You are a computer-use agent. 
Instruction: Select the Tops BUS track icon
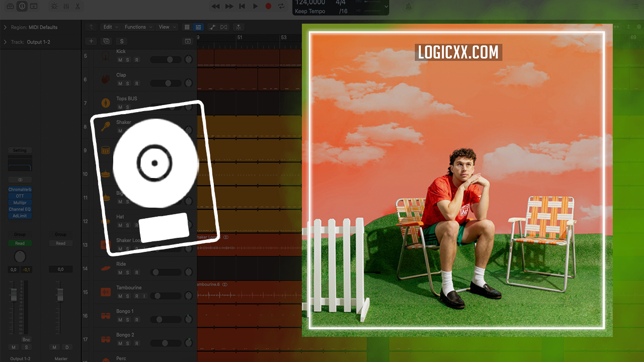(x=106, y=103)
